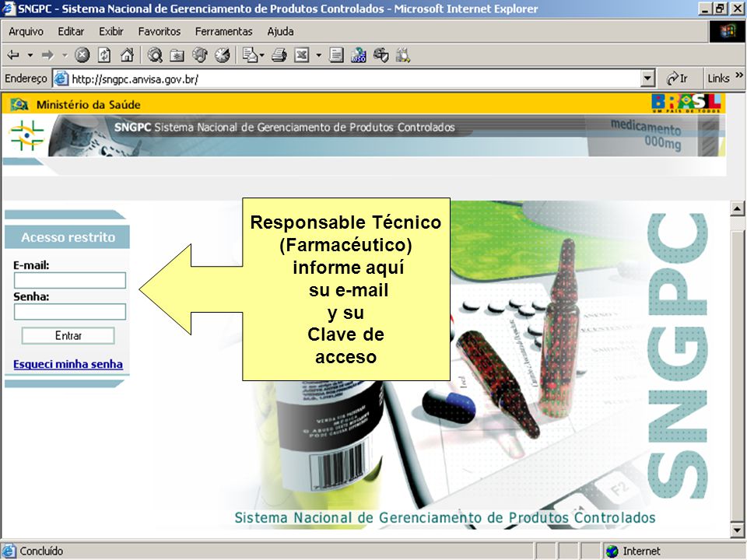Open the Arquivo menu
The width and height of the screenshot is (747, 560).
[x=26, y=31]
